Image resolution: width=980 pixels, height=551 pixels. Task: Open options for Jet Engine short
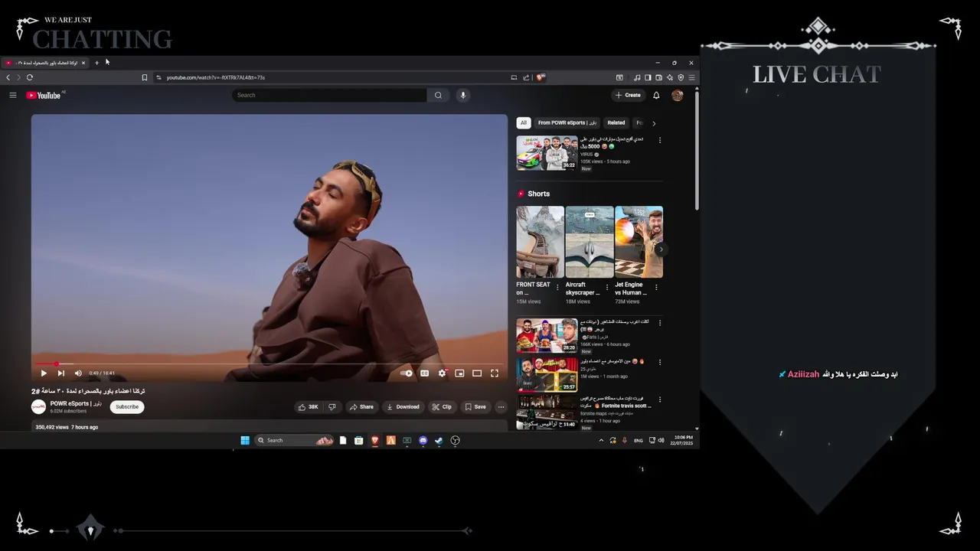(656, 288)
